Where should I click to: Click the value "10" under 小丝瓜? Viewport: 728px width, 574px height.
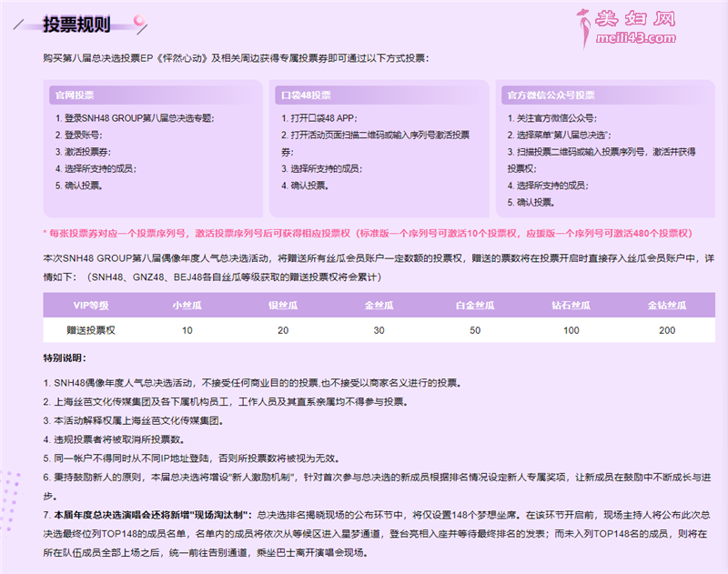tap(187, 330)
